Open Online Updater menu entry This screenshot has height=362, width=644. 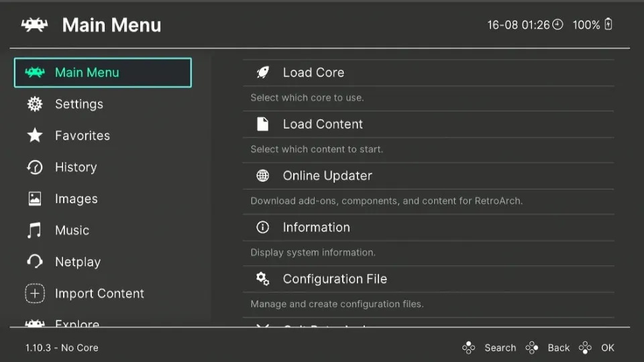[429, 176]
